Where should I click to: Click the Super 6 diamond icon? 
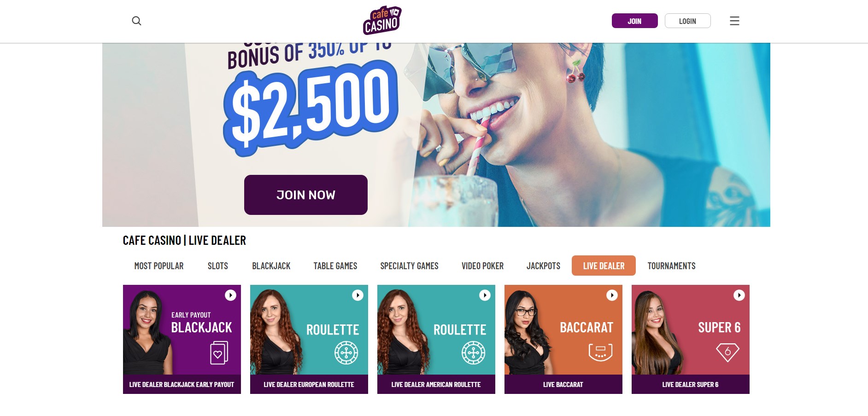727,352
